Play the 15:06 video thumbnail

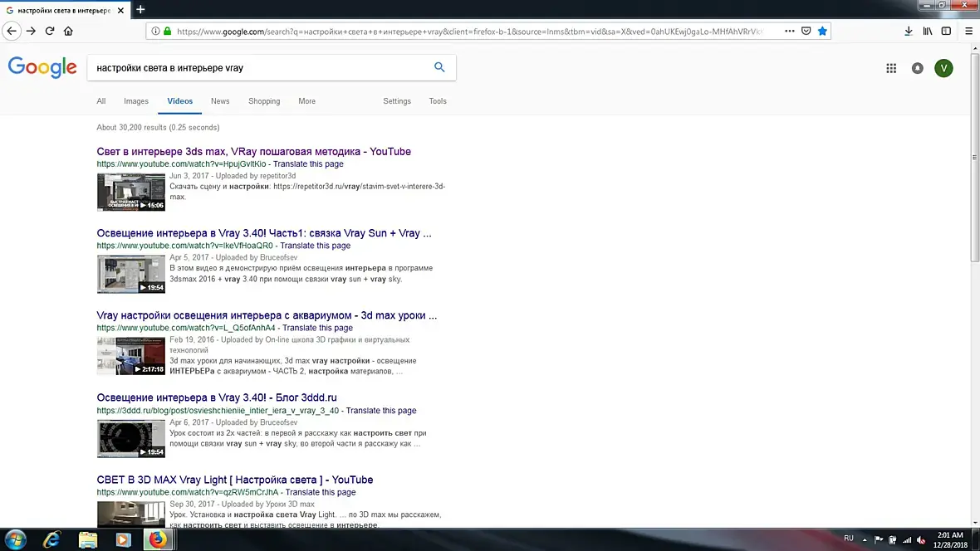click(131, 192)
